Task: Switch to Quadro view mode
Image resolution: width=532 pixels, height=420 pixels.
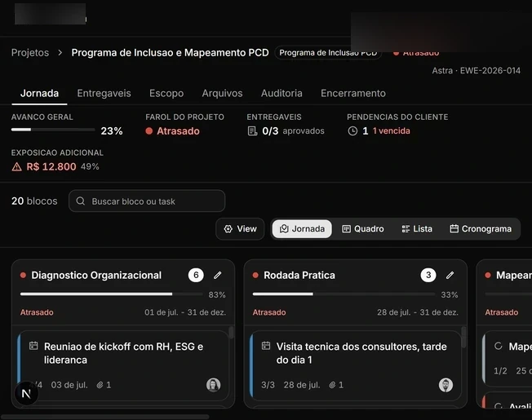Action: (363, 229)
